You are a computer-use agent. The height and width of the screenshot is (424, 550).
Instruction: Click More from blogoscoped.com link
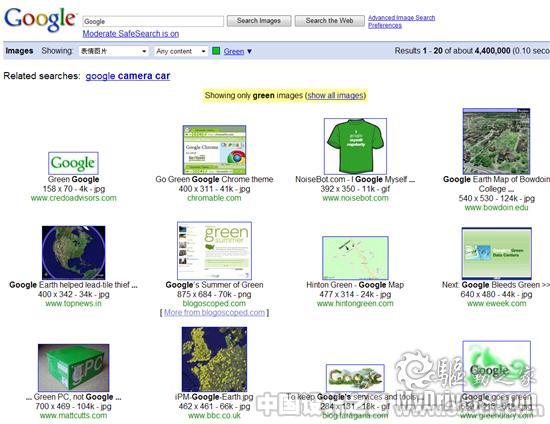214,312
